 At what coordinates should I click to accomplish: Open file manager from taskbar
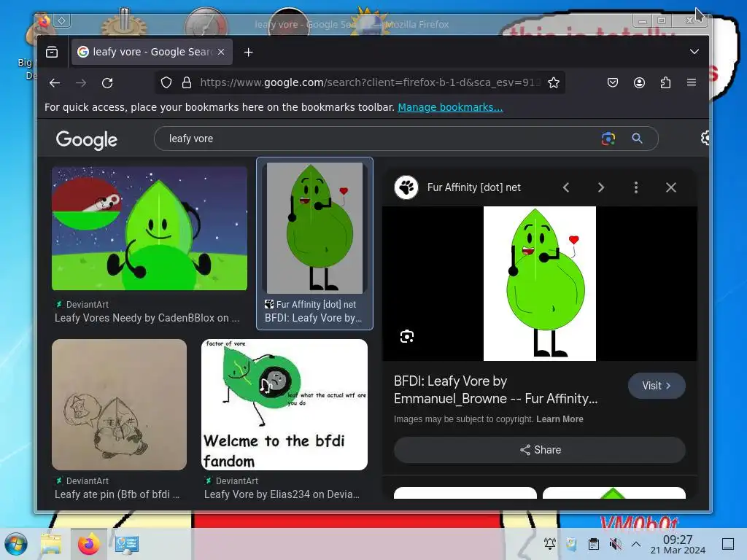[x=52, y=544]
